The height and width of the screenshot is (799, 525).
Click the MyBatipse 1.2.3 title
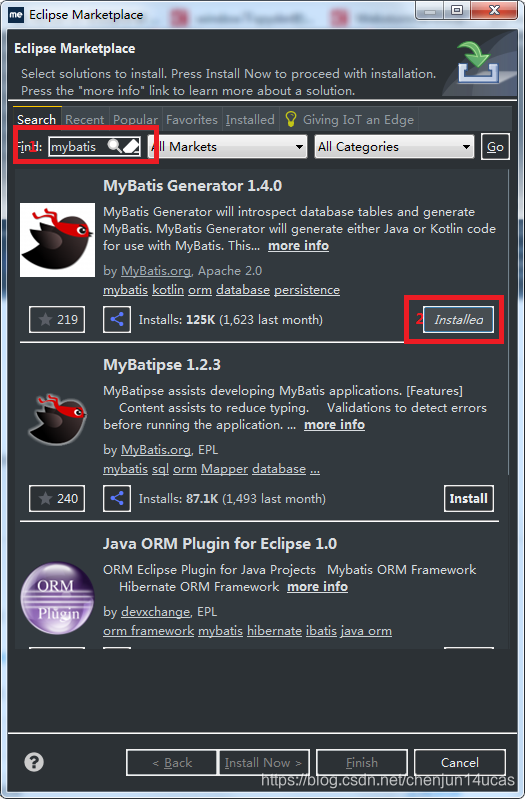(162, 365)
